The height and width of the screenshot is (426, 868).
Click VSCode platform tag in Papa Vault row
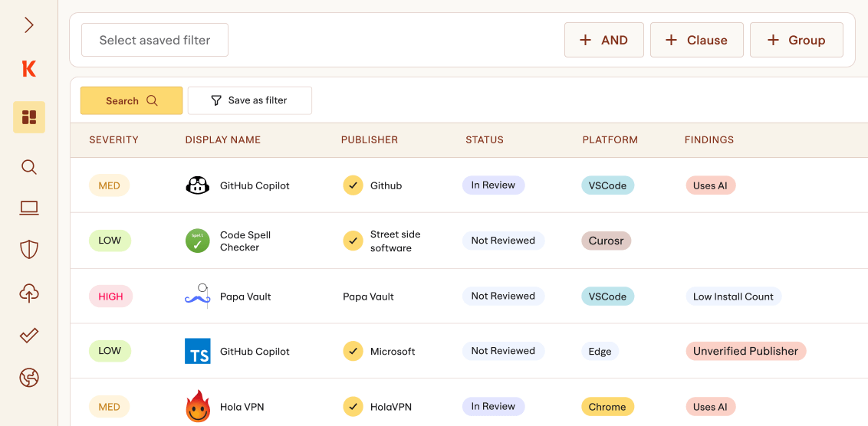click(x=608, y=296)
